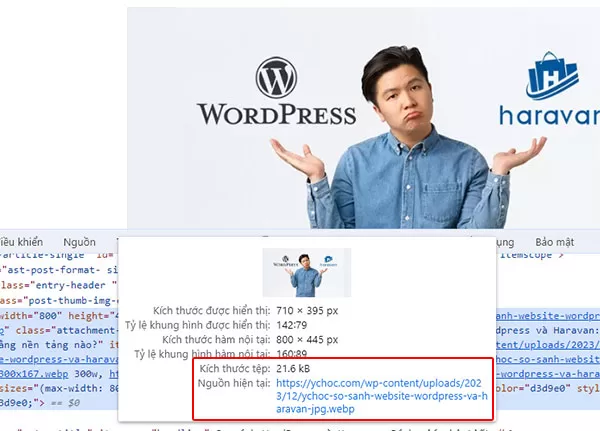The height and width of the screenshot is (431, 600).
Task: Switch to the Bảo mật tab
Action: click(554, 242)
